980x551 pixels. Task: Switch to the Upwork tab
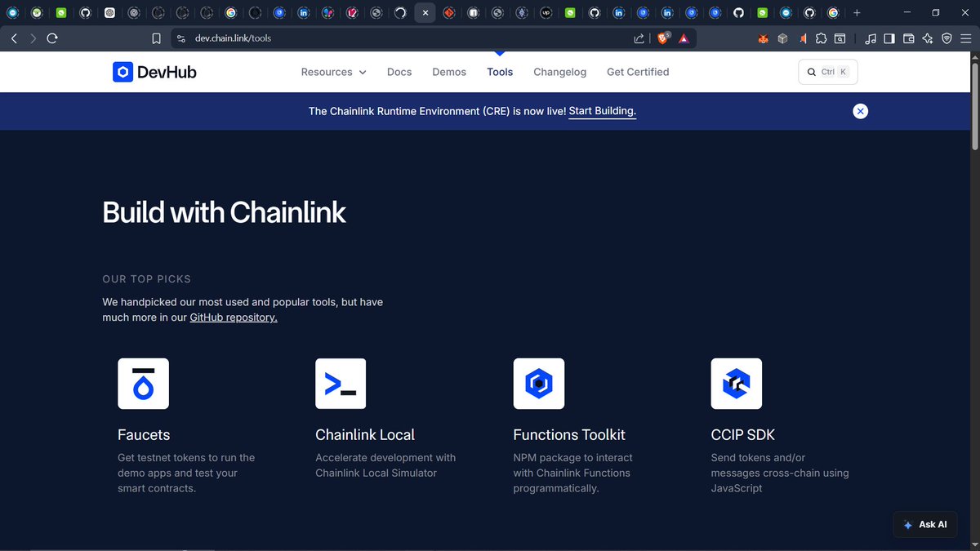click(x=546, y=13)
